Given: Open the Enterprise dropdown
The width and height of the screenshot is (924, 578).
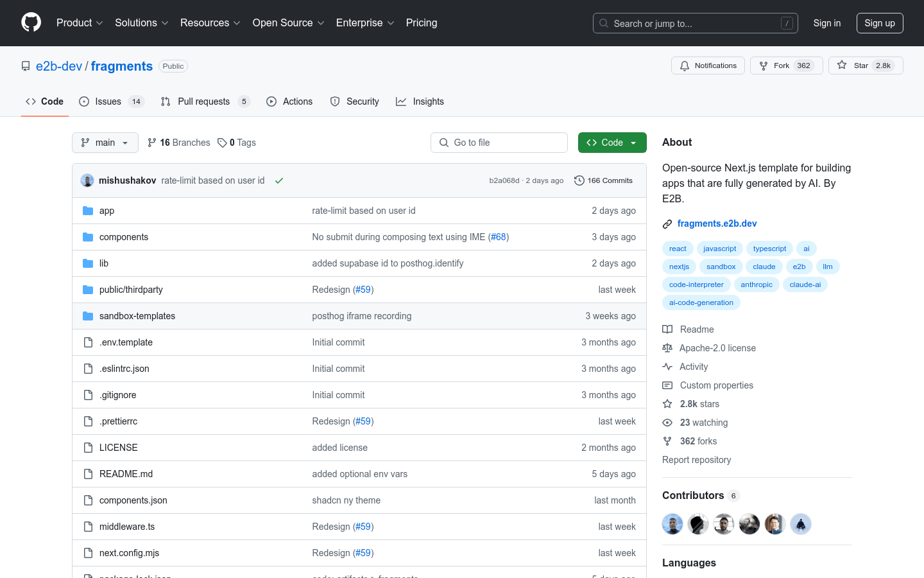Looking at the screenshot, I should (365, 22).
